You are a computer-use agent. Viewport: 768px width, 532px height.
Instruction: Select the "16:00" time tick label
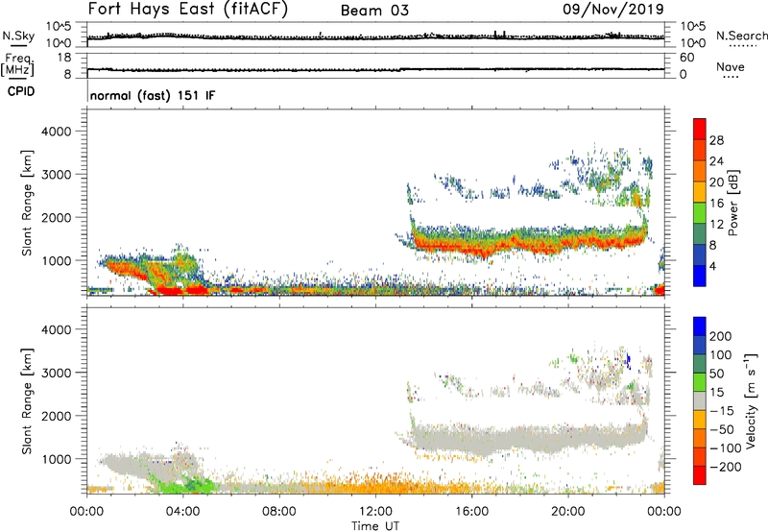471,512
